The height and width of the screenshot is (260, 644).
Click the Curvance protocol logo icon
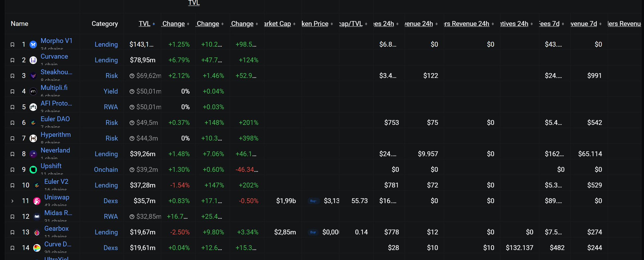[33, 60]
